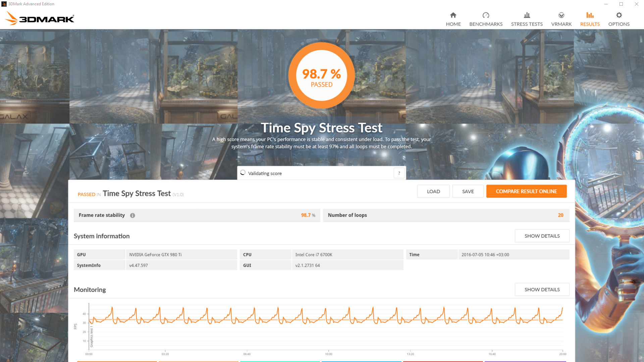Open the Home section icon
644x362 pixels.
pos(453,15)
